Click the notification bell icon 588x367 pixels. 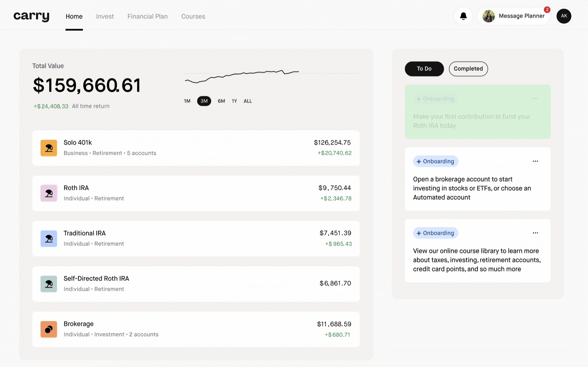click(463, 16)
